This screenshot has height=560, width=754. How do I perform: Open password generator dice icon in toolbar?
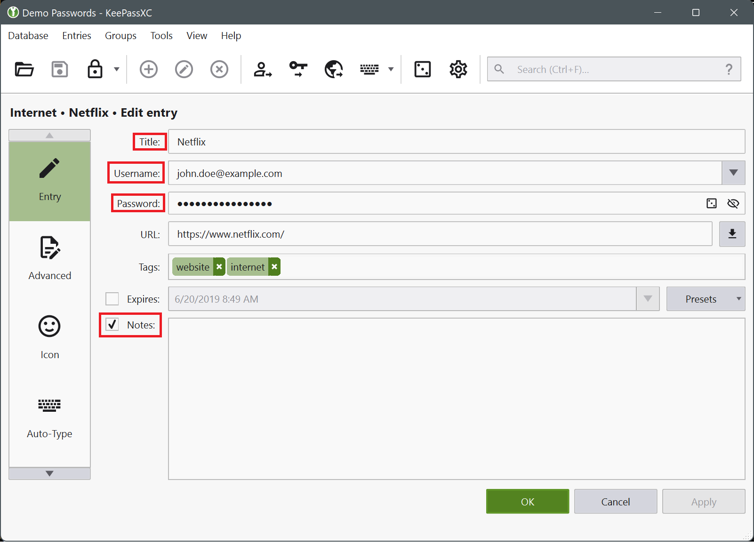coord(423,69)
